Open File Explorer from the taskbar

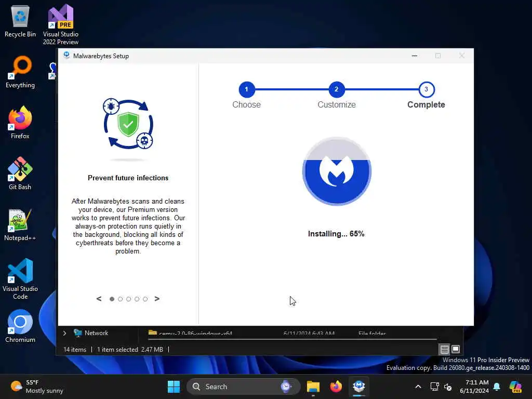click(x=313, y=387)
